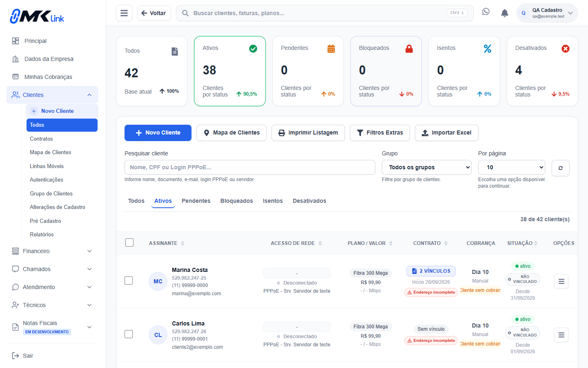Screen dimensions: 588x368
Task: Open the notifications bell
Action: pyautogui.click(x=505, y=13)
